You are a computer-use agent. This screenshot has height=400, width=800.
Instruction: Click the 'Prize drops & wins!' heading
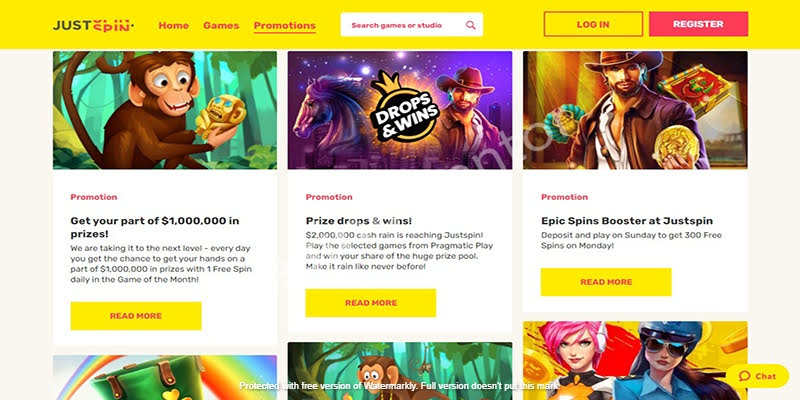pyautogui.click(x=359, y=221)
